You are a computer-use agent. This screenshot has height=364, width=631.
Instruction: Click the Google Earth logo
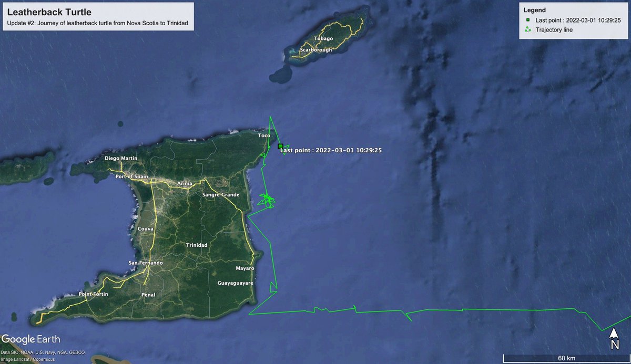point(32,339)
